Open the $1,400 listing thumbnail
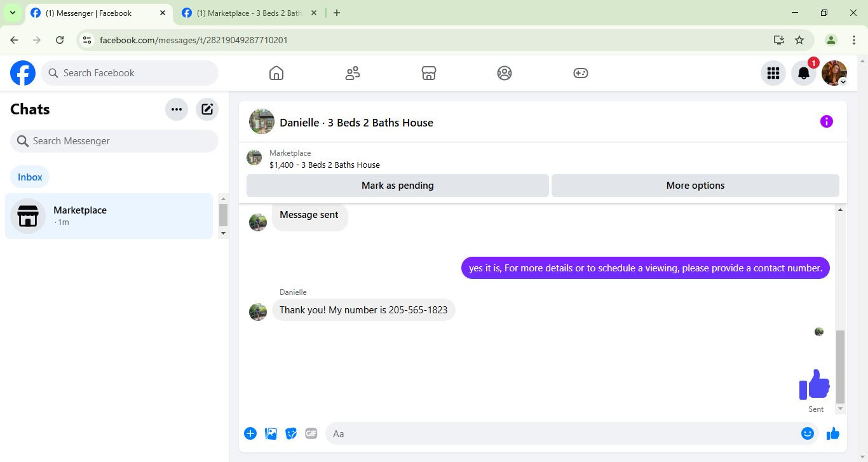The height and width of the screenshot is (462, 868). coord(254,158)
